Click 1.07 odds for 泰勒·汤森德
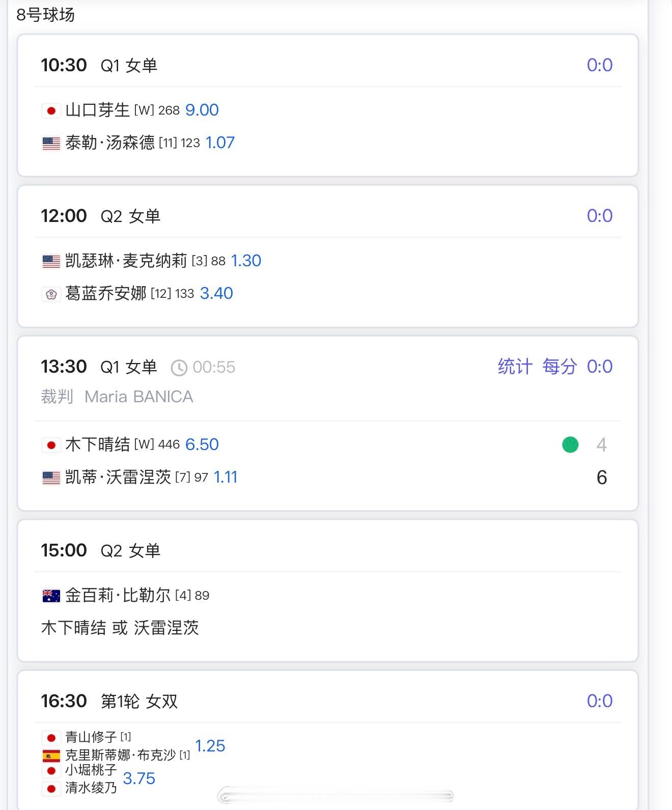The image size is (672, 810). point(220,143)
